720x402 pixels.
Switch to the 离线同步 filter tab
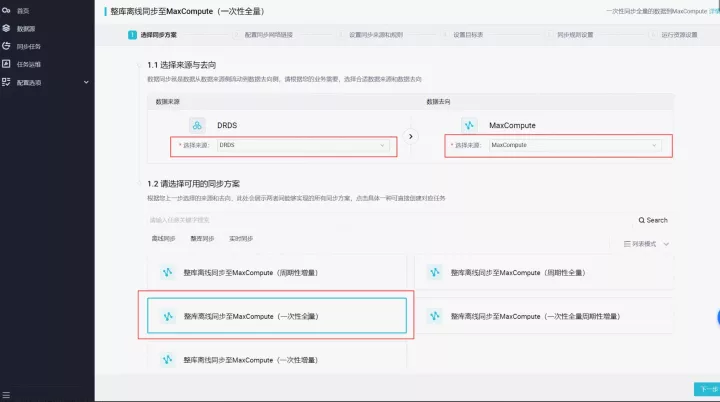(163, 238)
